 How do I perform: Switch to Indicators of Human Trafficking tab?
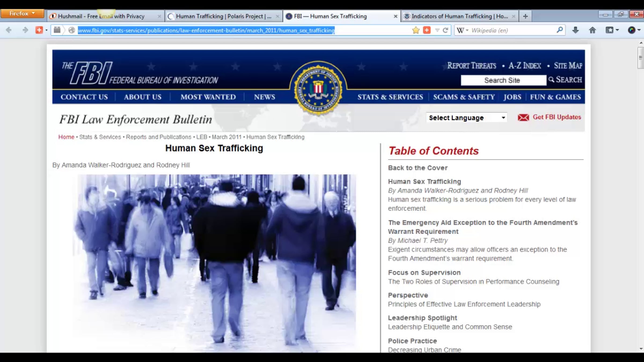point(459,16)
